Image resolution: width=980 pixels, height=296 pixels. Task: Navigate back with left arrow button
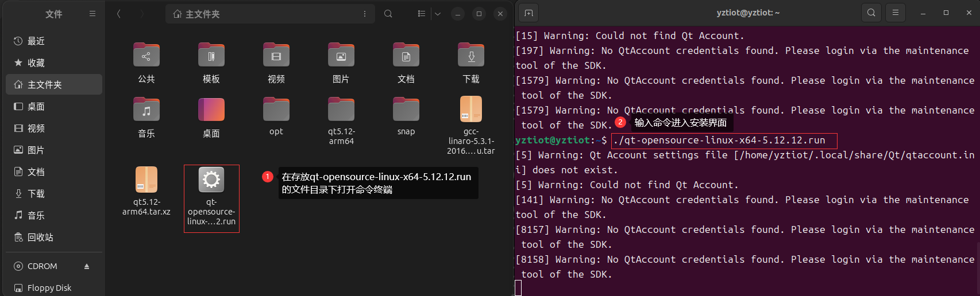point(118,14)
